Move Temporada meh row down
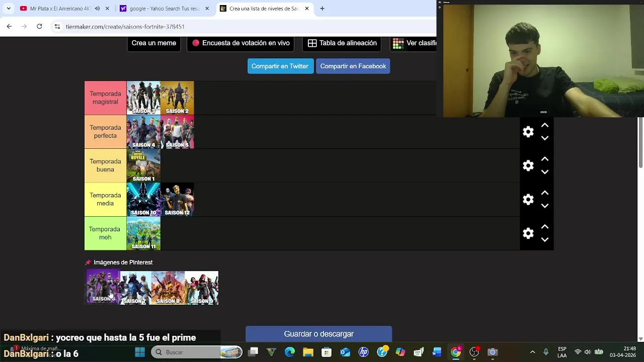 click(x=544, y=240)
